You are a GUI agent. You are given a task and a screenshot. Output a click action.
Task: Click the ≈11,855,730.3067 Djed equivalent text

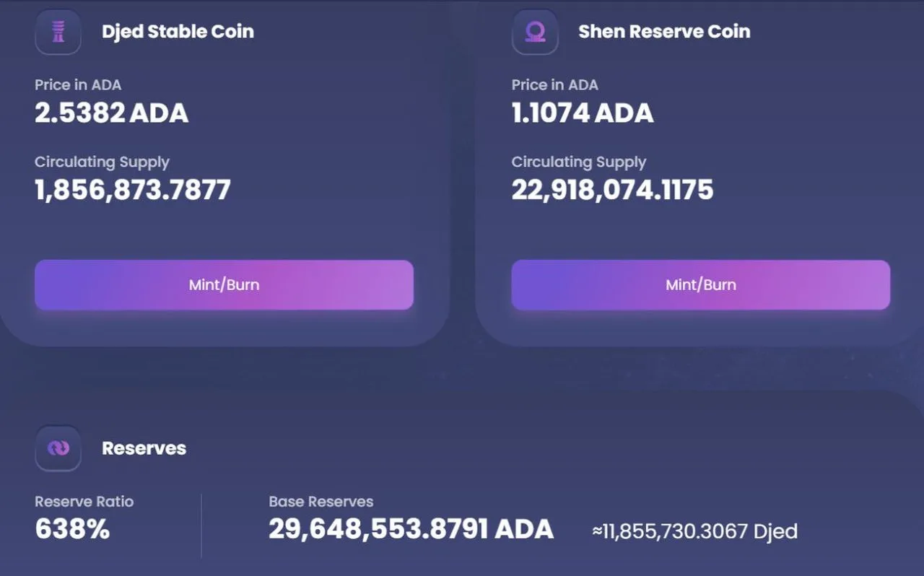coord(694,532)
